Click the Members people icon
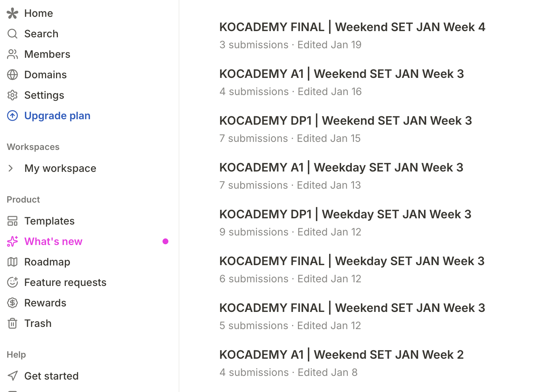Image resolution: width=552 pixels, height=392 pixels. click(x=12, y=54)
